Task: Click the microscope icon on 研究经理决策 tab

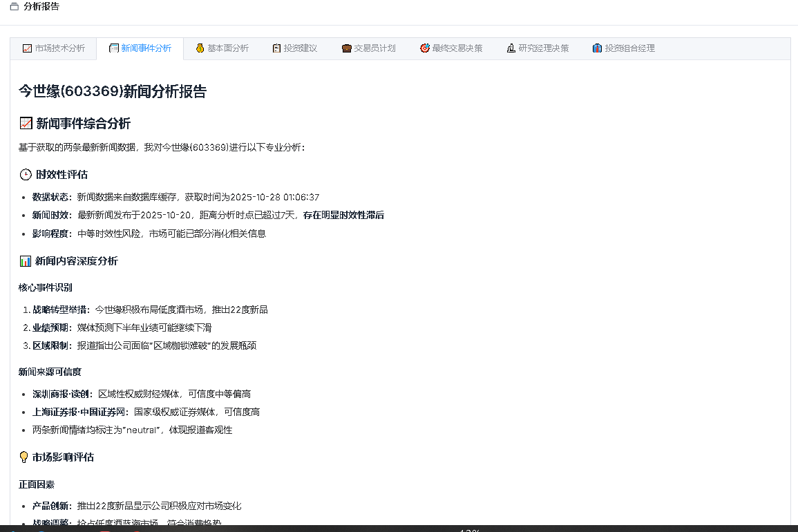Action: click(x=511, y=48)
